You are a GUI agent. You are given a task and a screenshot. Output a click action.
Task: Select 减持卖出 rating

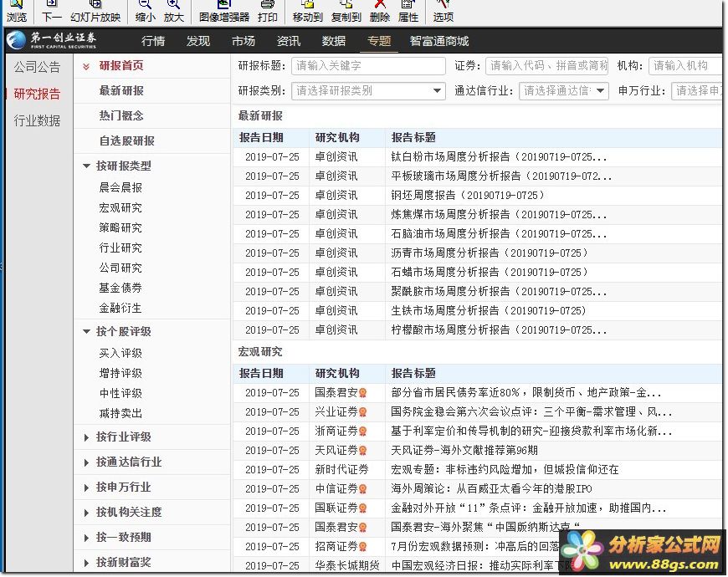coord(120,413)
